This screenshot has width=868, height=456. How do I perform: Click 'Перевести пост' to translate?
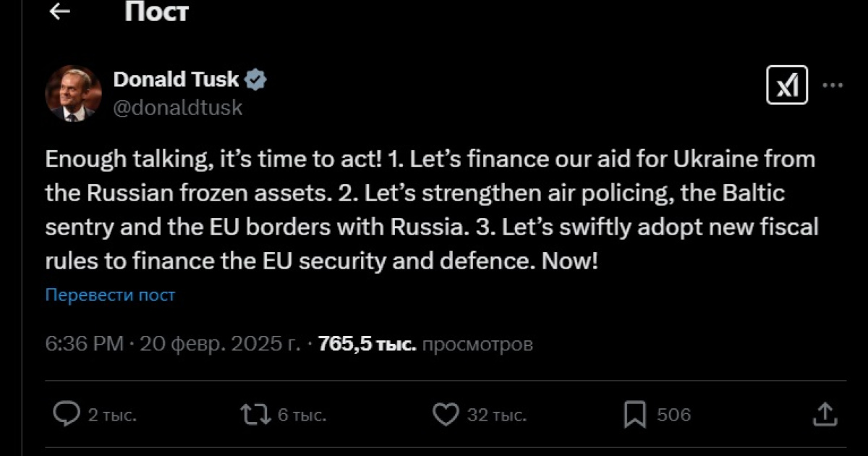point(110,295)
